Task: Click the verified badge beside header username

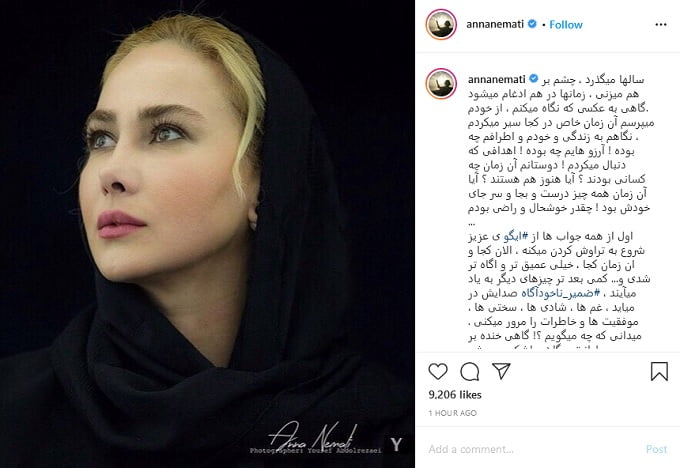Action: (x=532, y=24)
